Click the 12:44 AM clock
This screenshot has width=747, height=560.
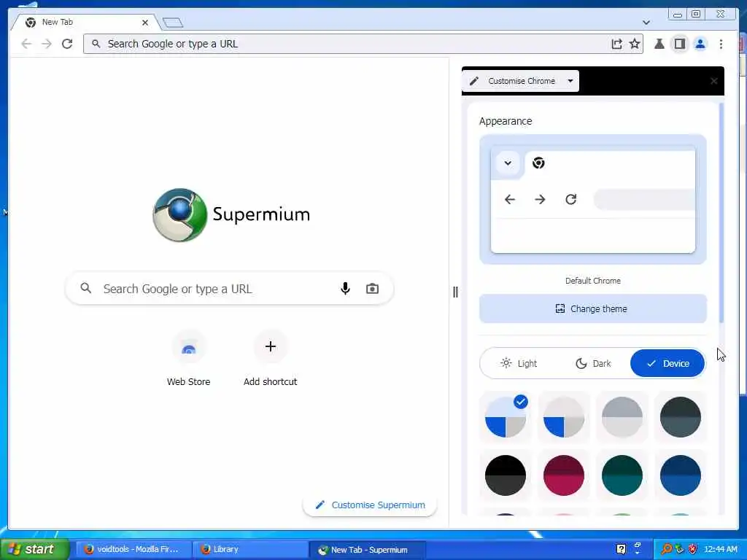pos(720,549)
